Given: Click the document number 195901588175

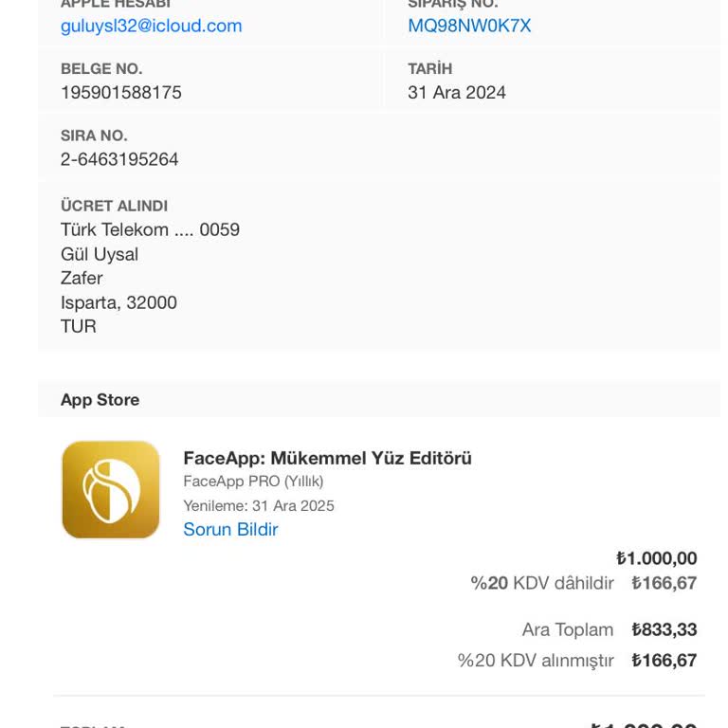Looking at the screenshot, I should tap(121, 92).
